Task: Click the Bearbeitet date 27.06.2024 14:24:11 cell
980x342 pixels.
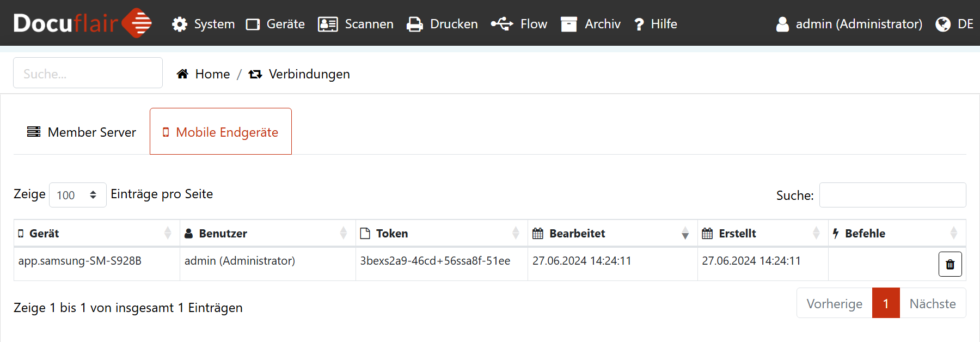Action: (x=613, y=264)
